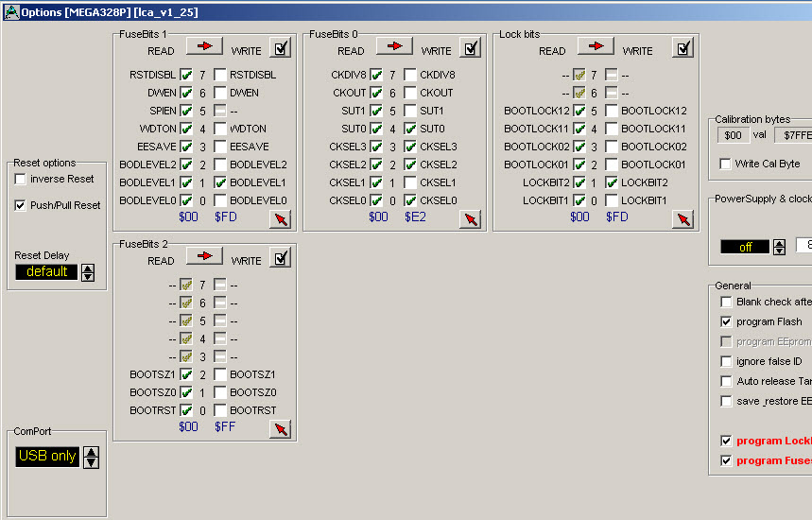
Task: Click the ComPort USB only field
Action: (x=47, y=457)
